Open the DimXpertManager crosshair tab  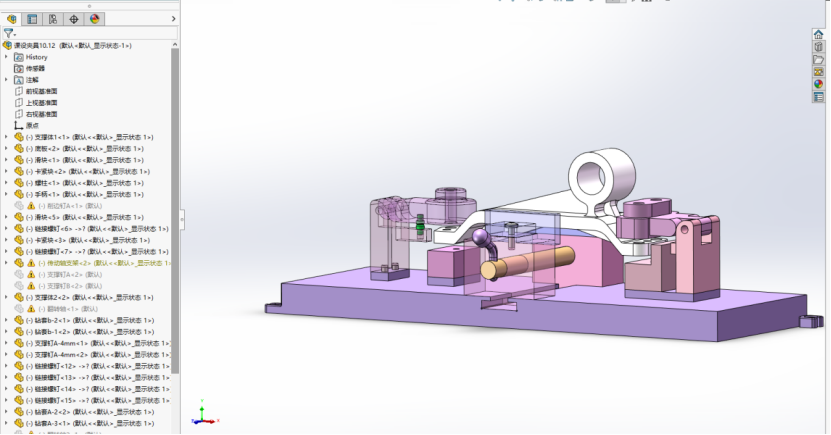point(74,19)
